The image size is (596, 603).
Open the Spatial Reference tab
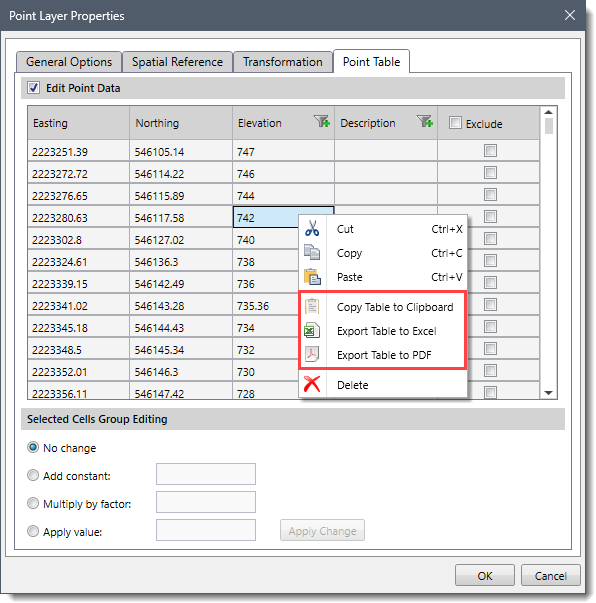(177, 62)
